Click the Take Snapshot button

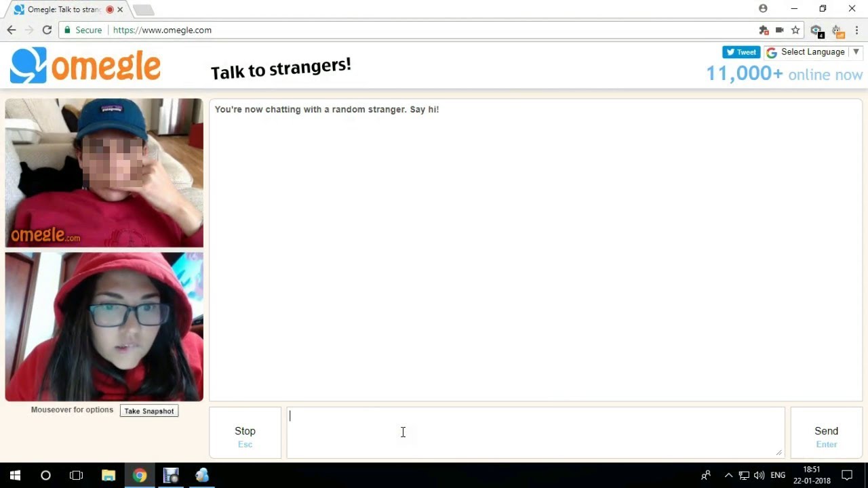coord(149,411)
